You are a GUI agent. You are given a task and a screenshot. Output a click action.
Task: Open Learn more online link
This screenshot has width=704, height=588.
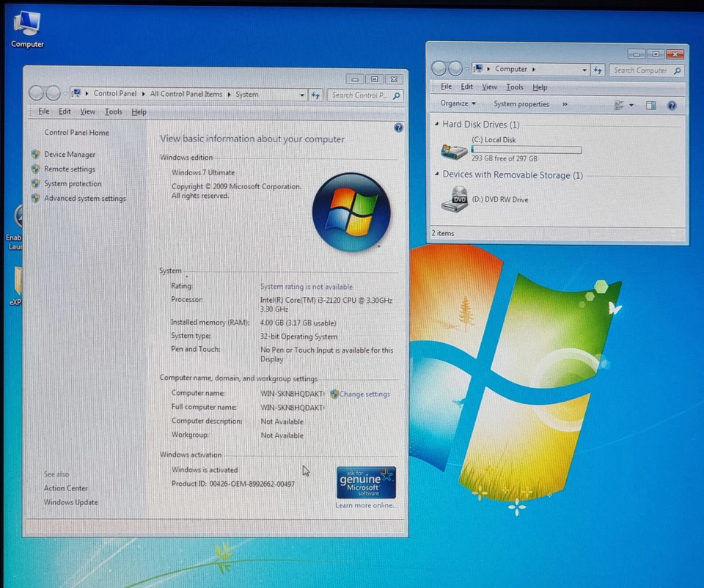click(x=367, y=505)
